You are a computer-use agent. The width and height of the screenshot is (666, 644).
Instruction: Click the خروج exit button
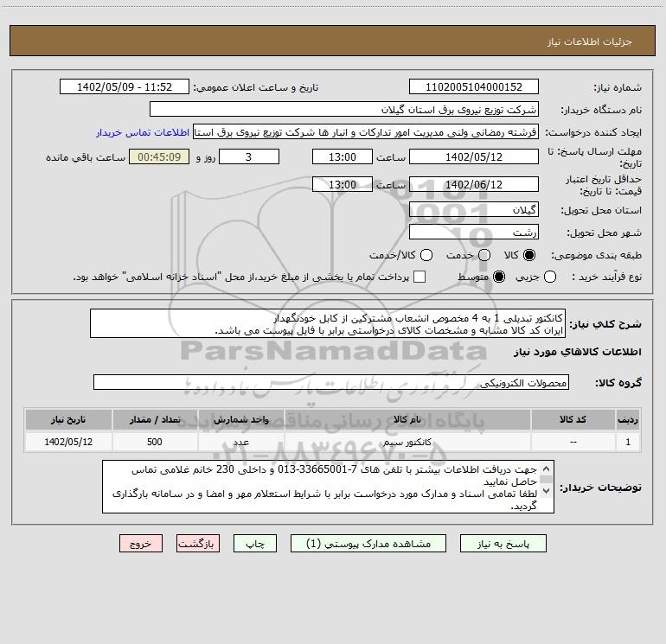point(141,544)
